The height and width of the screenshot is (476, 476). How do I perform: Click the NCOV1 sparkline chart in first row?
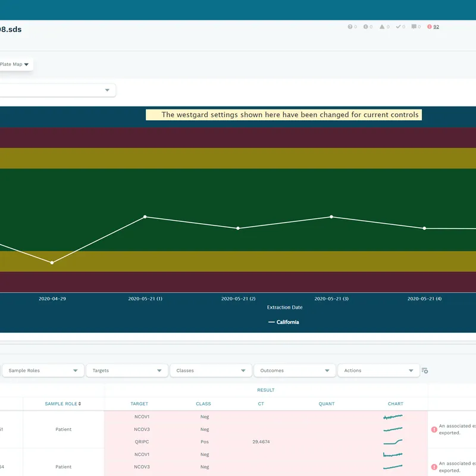(393, 417)
